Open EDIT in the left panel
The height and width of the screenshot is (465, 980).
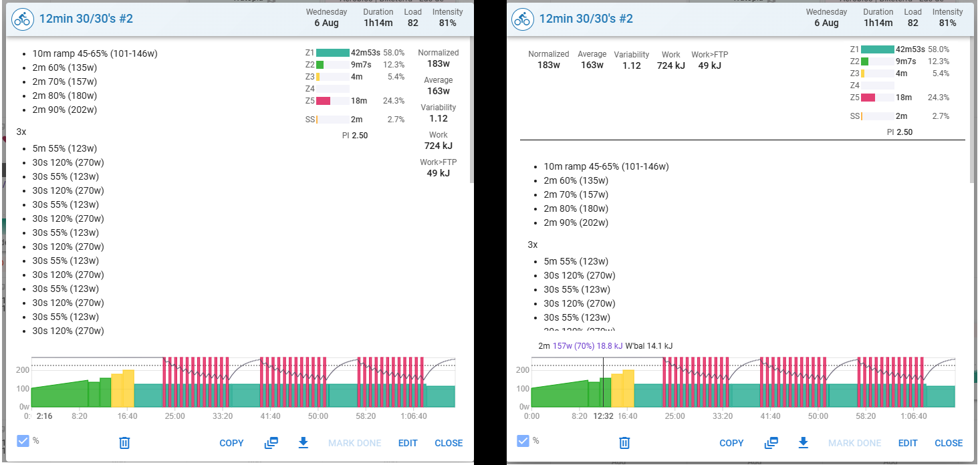point(408,443)
